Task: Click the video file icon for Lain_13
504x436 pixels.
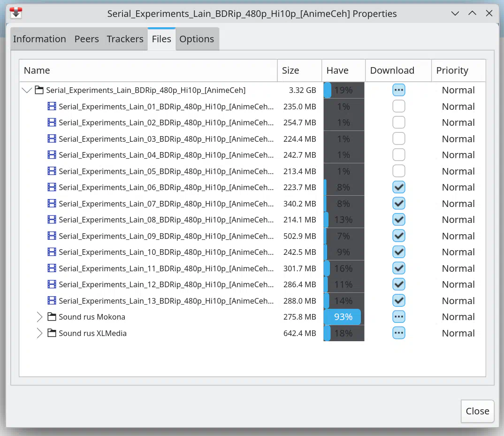Action: tap(52, 301)
